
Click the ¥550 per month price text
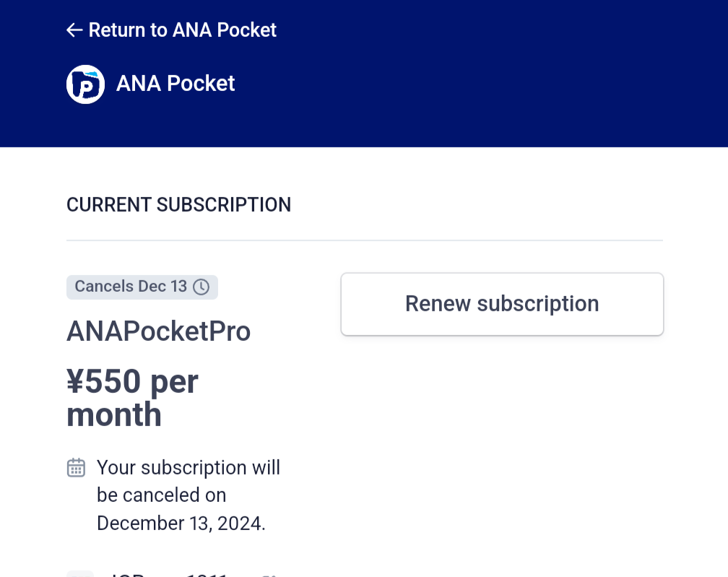click(x=132, y=398)
